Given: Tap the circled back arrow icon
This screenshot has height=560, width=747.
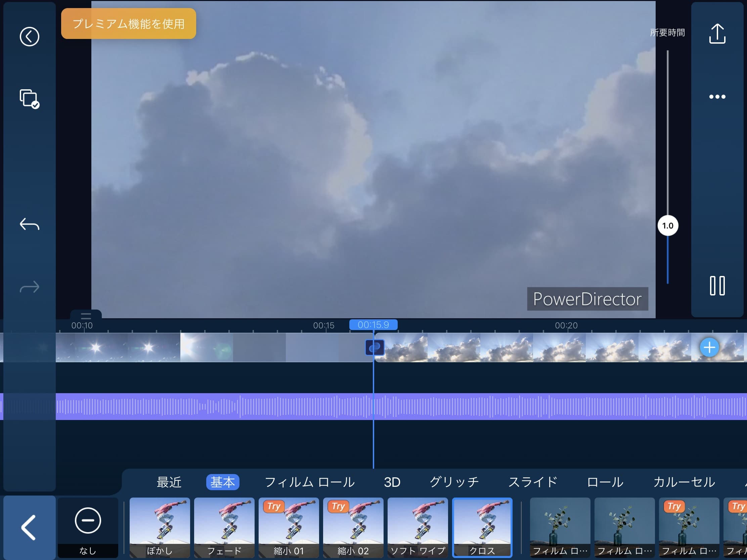Looking at the screenshot, I should [x=29, y=37].
